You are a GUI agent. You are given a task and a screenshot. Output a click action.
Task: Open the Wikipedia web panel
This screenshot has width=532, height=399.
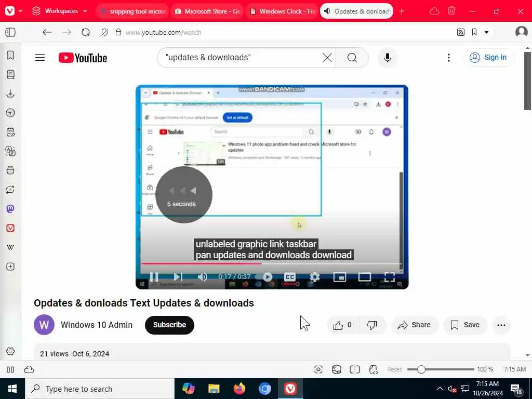pos(10,247)
